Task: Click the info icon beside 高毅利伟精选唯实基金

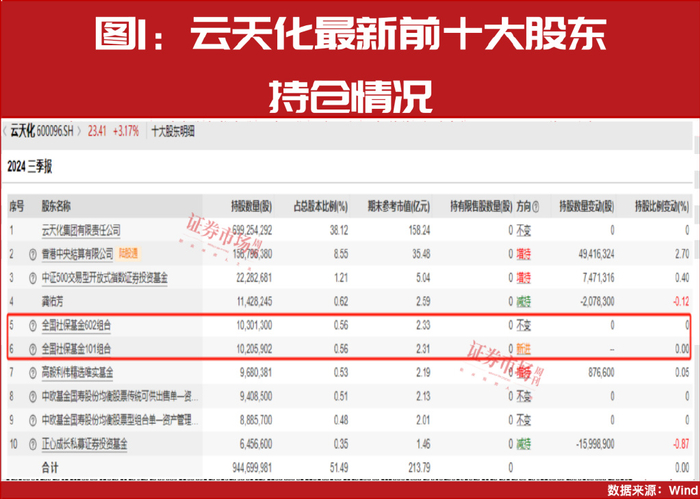Action: pyautogui.click(x=33, y=373)
